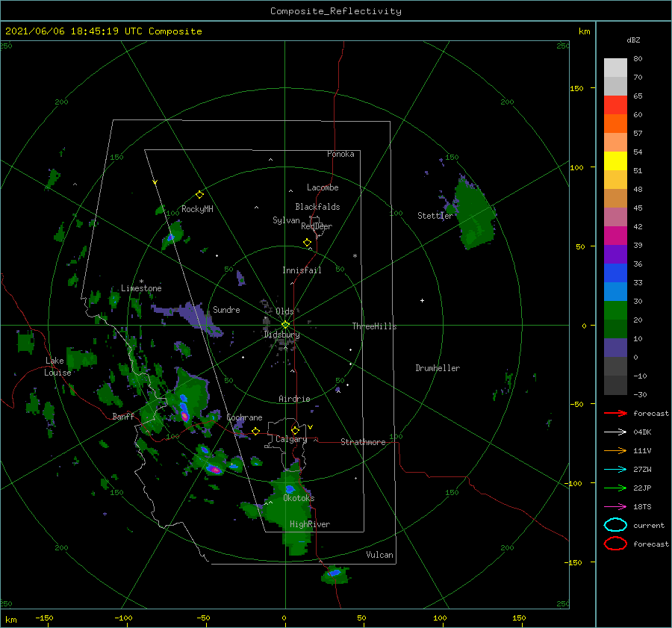The width and height of the screenshot is (672, 628).
Task: Click the Airdrie town label
Action: (294, 399)
